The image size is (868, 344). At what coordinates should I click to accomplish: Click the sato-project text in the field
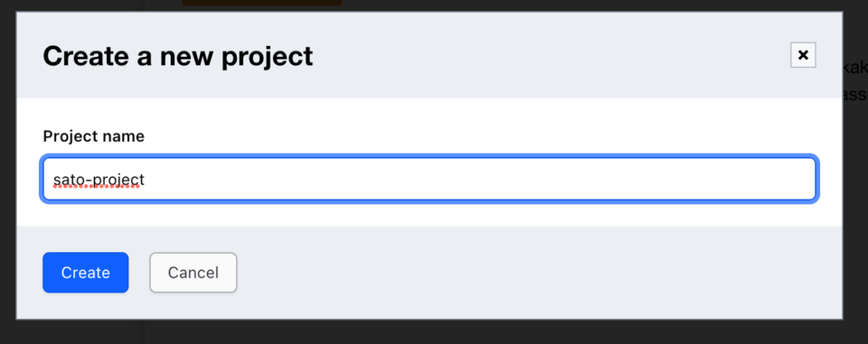pyautogui.click(x=99, y=180)
